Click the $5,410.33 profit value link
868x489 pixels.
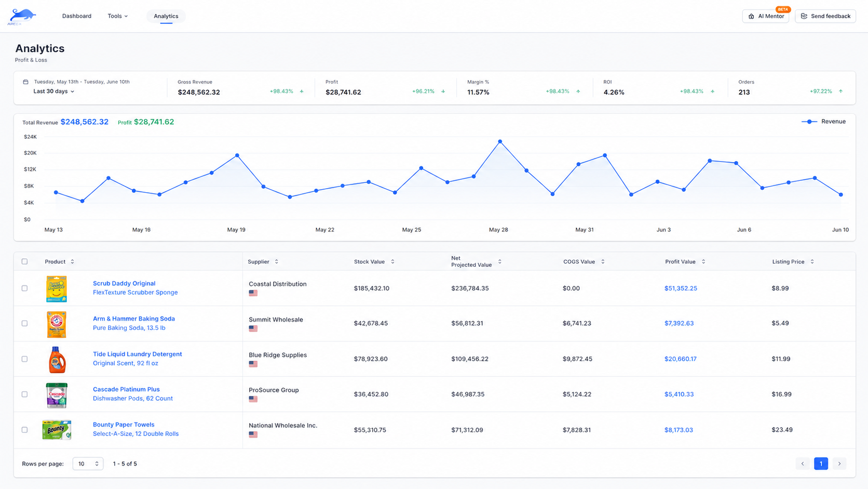tap(679, 394)
